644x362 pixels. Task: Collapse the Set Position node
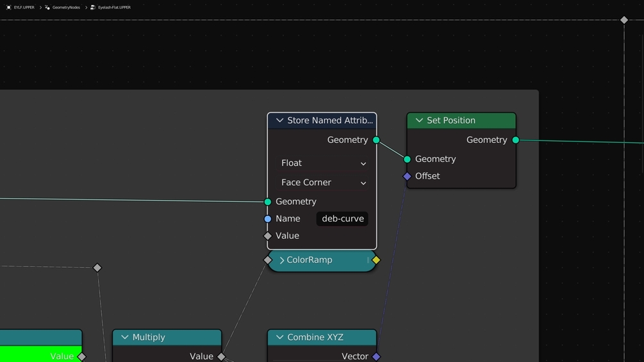click(419, 120)
